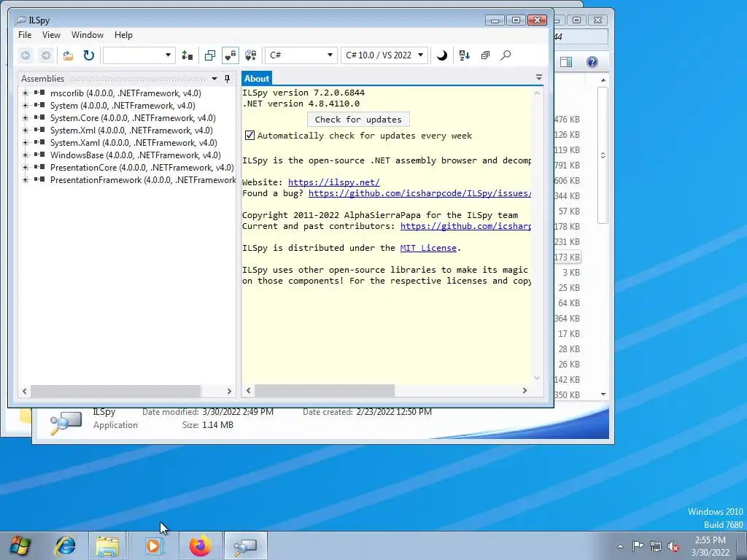
Task: Click the Manage assembly lists icon
Action: [187, 55]
